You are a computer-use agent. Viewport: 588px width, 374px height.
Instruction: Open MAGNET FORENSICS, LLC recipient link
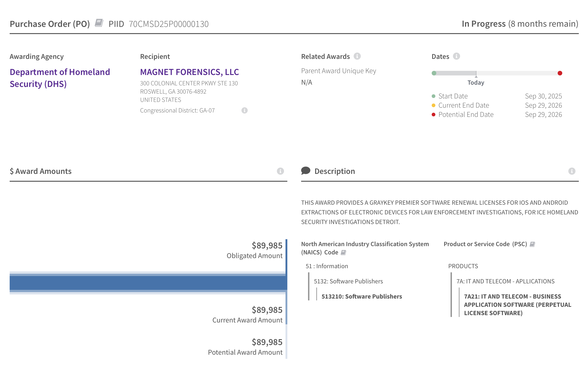coord(189,72)
